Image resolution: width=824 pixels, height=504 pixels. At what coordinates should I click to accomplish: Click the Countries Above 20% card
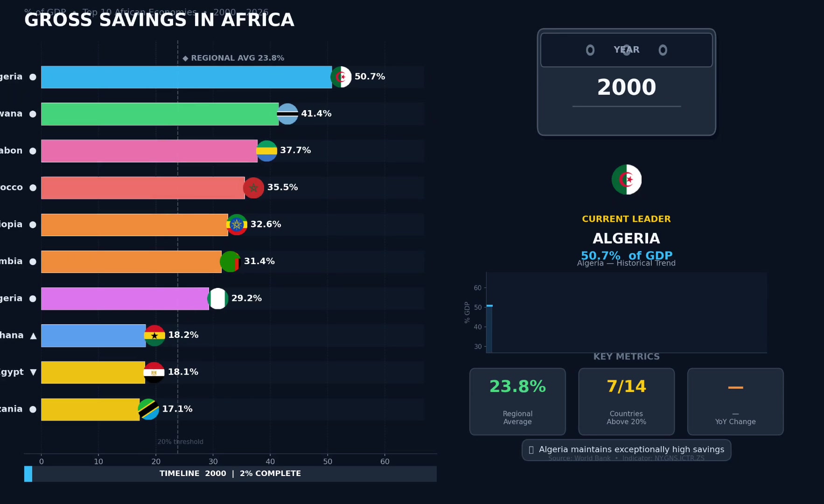626,402
